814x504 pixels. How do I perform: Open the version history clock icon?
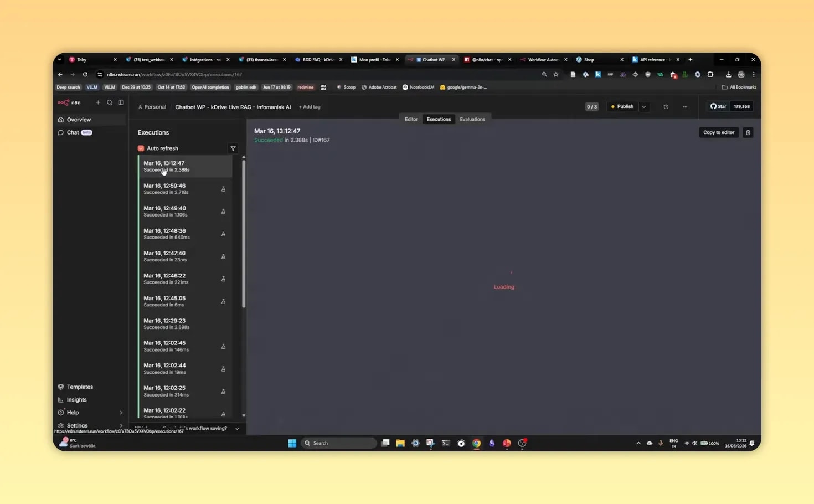tap(666, 106)
